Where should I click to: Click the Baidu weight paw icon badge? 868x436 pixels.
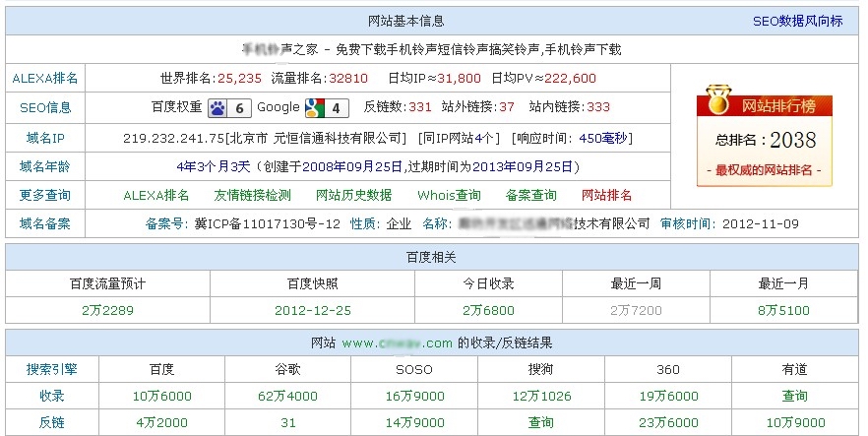229,108
